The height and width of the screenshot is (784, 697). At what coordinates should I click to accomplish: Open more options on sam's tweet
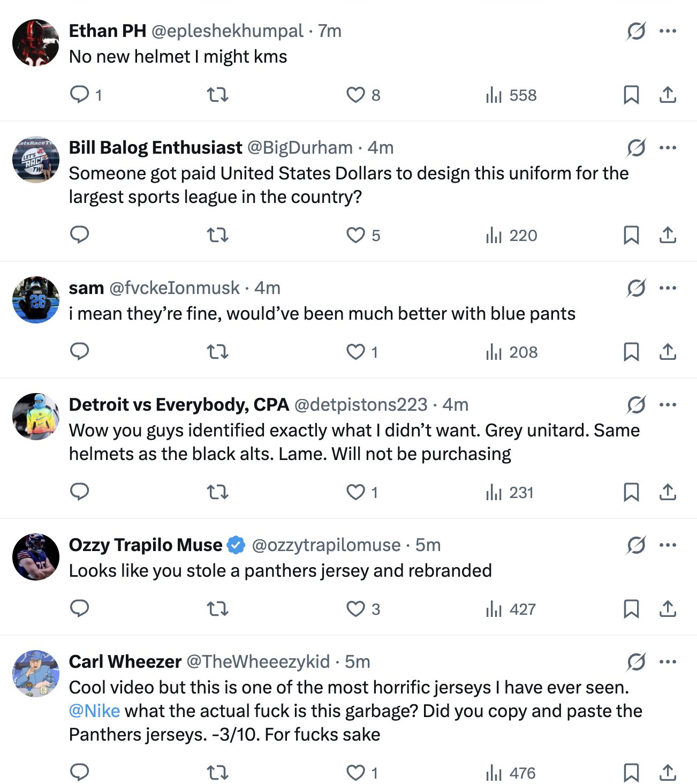[x=668, y=288]
